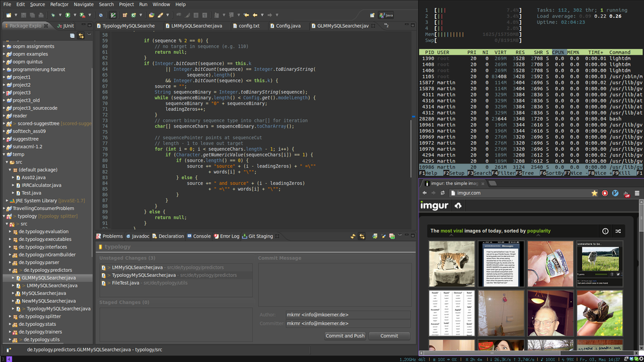Open the tiger image thumbnail

click(x=451, y=263)
